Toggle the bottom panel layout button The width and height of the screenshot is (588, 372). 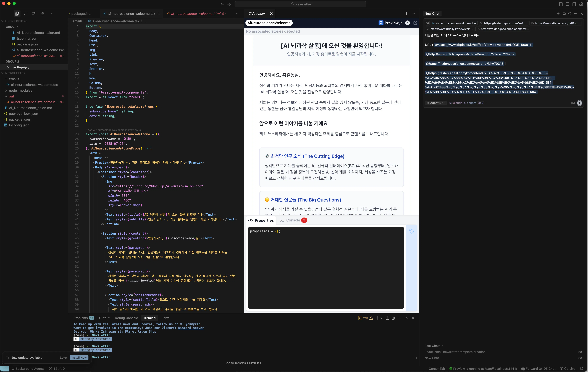pyautogui.click(x=567, y=4)
